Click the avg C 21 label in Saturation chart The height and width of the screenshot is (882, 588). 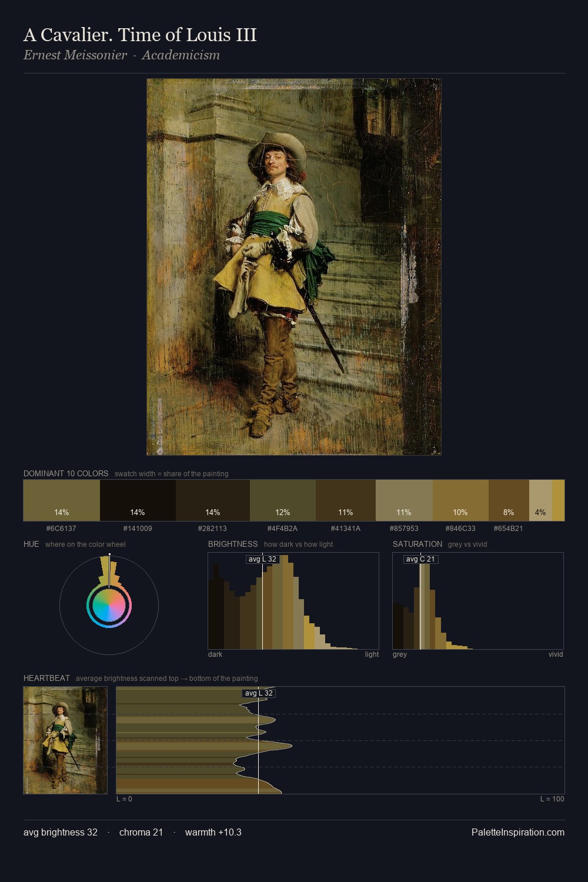tap(420, 559)
